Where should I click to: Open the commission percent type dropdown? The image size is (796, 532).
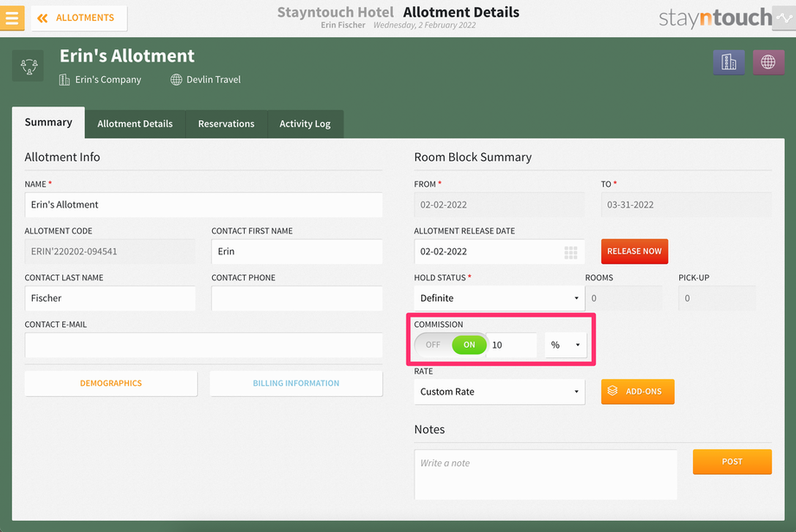(x=566, y=345)
